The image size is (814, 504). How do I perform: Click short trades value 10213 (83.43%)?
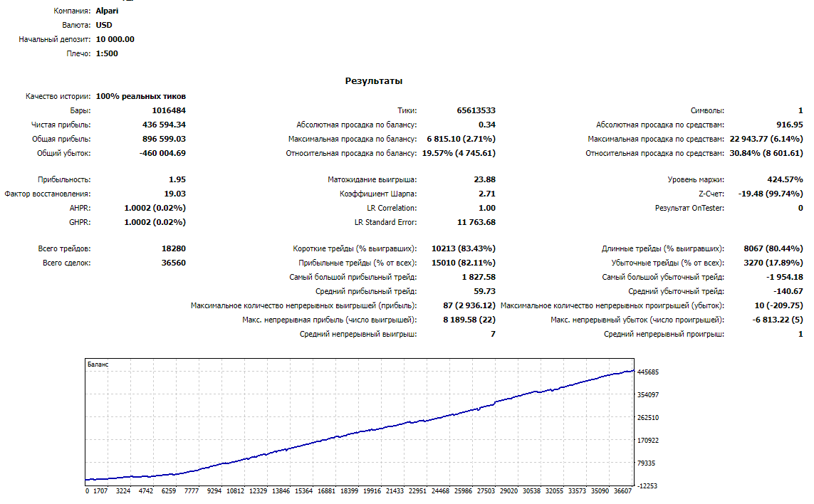464,248
